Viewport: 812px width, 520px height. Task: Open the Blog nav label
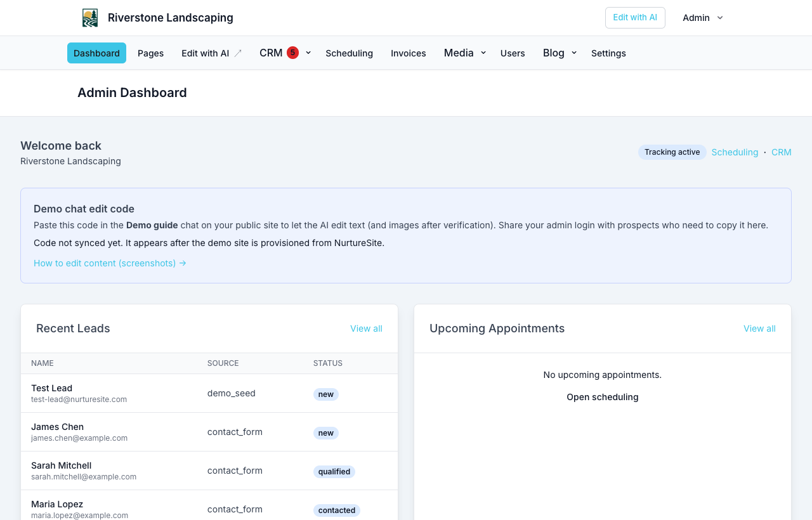tap(554, 53)
